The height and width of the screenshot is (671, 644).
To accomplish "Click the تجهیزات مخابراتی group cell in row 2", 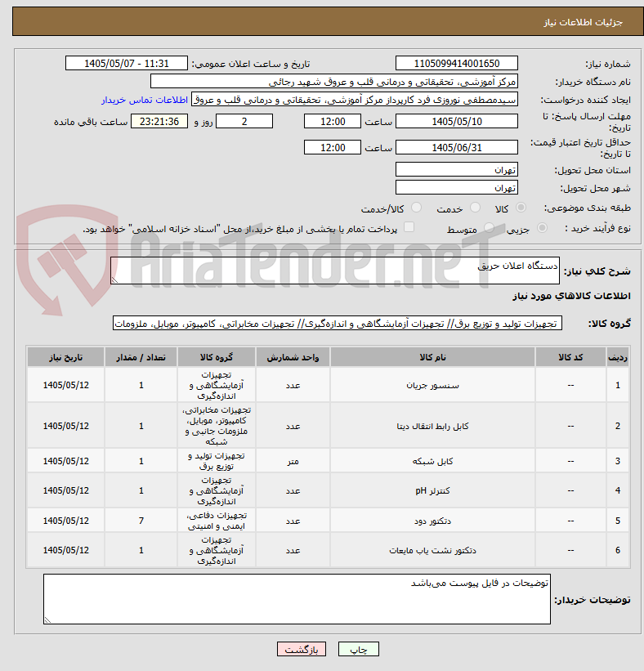I will pyautogui.click(x=216, y=426).
